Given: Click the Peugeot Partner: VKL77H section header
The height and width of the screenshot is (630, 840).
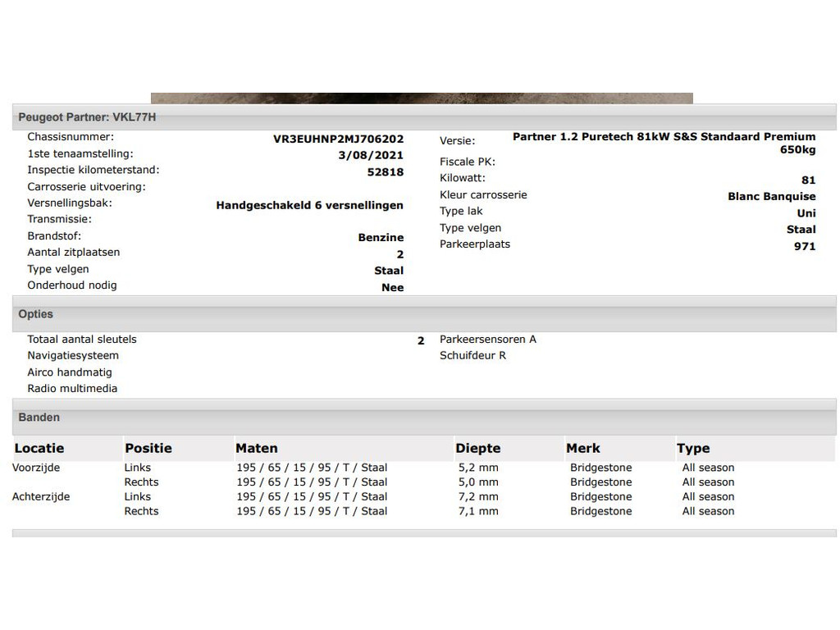Looking at the screenshot, I should pyautogui.click(x=424, y=116).
